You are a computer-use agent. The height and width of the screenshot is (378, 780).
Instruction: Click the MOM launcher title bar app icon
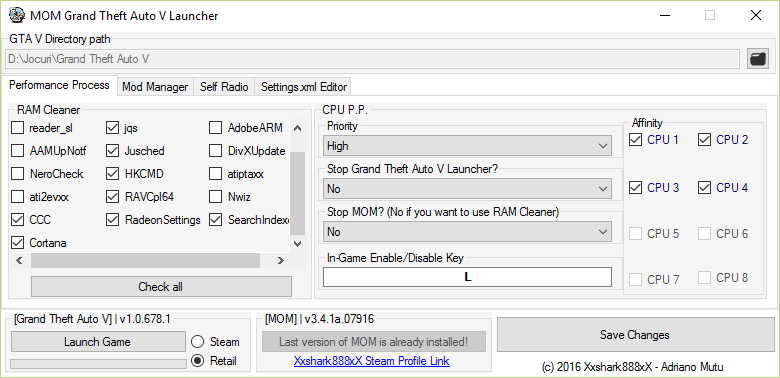[17, 15]
